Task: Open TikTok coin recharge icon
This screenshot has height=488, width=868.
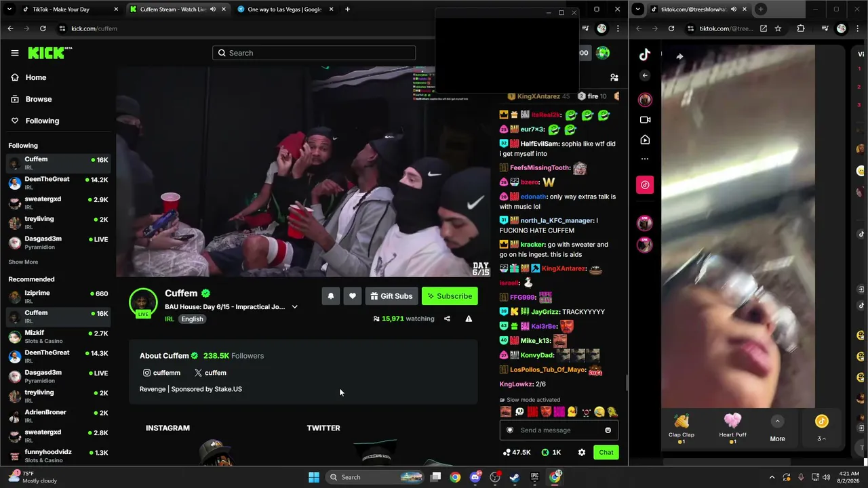Action: pyautogui.click(x=821, y=422)
